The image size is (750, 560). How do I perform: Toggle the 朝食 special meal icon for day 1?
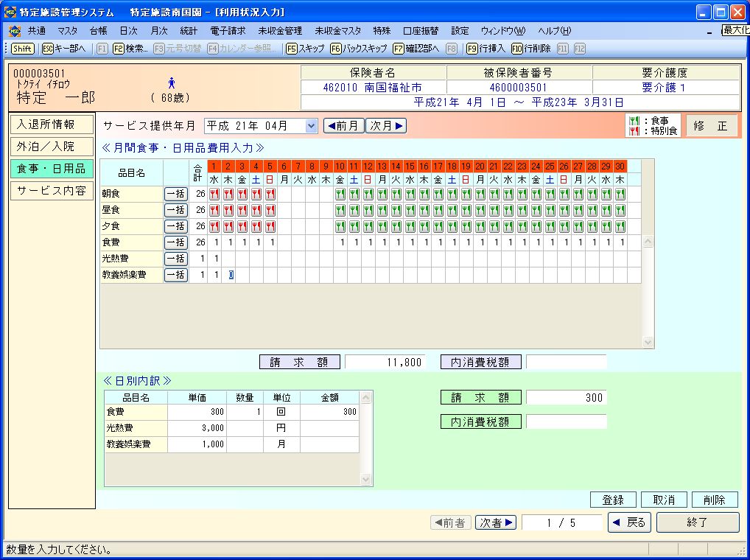coord(214,195)
